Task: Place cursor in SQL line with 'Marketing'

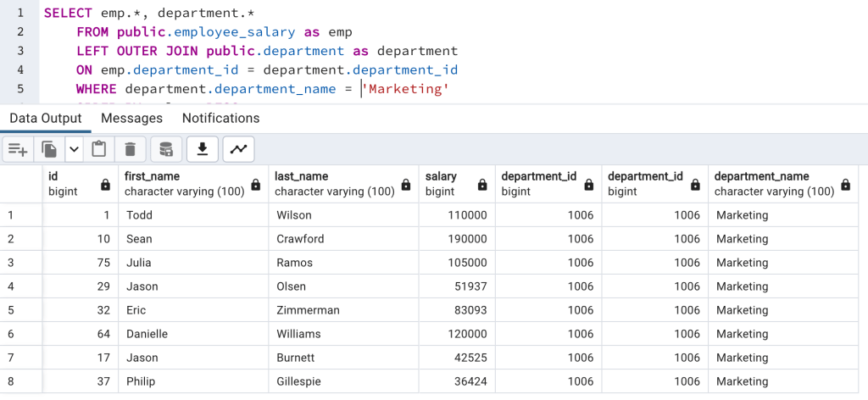Action: 405,89
